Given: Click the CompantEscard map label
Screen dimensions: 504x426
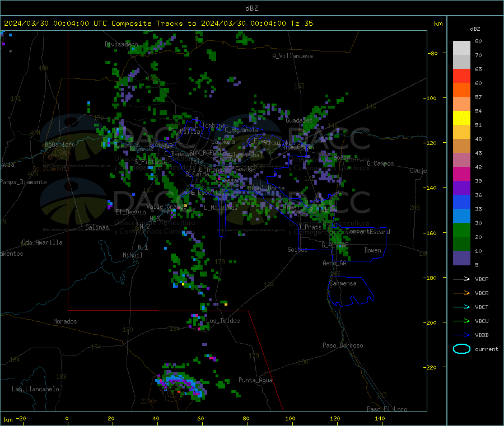Looking at the screenshot, I should tap(368, 232).
